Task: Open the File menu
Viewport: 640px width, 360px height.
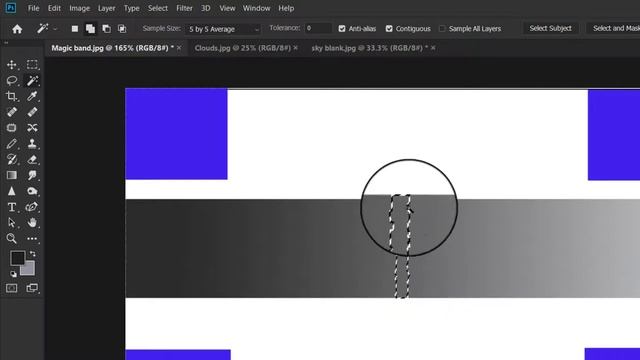Action: [x=33, y=8]
